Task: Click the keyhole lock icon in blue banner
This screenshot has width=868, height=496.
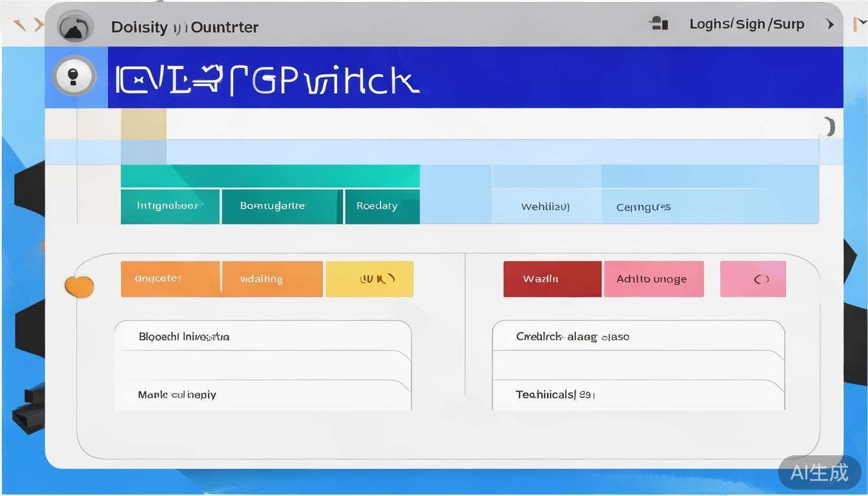Action: pyautogui.click(x=75, y=76)
